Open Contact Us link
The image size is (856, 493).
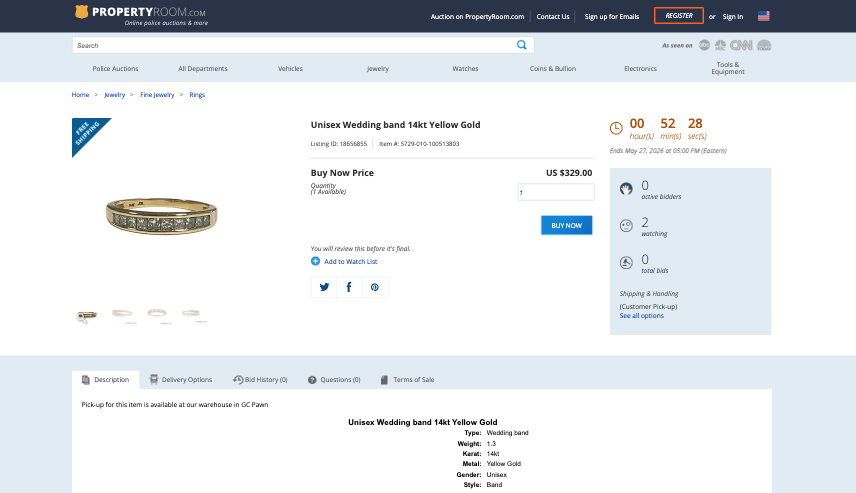tap(552, 16)
